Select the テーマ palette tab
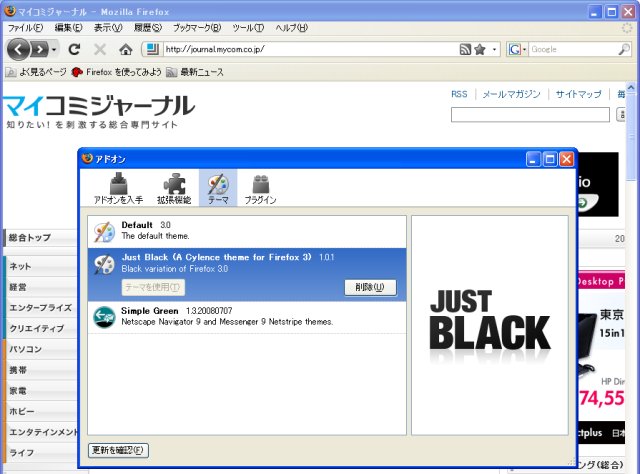The image size is (640, 474). (218, 188)
